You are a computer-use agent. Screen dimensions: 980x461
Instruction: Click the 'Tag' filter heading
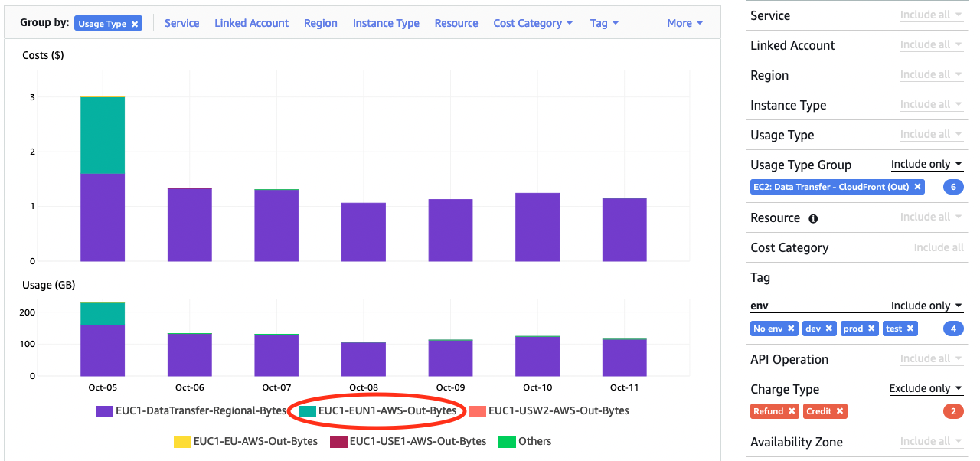click(x=760, y=277)
